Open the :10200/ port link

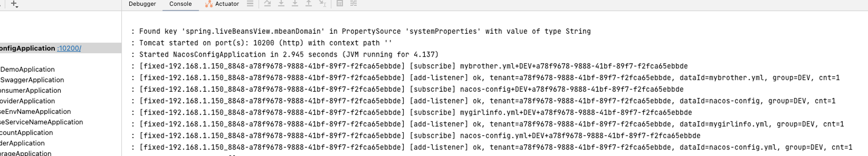pyautogui.click(x=69, y=48)
